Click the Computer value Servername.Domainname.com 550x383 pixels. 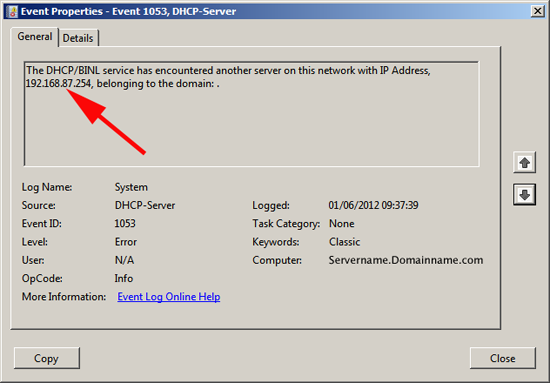click(x=406, y=260)
